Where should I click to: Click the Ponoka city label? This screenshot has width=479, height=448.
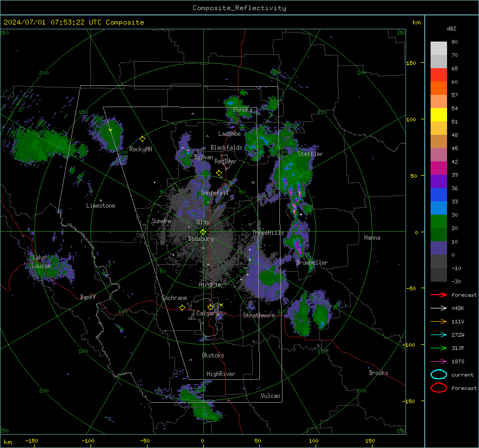(243, 110)
